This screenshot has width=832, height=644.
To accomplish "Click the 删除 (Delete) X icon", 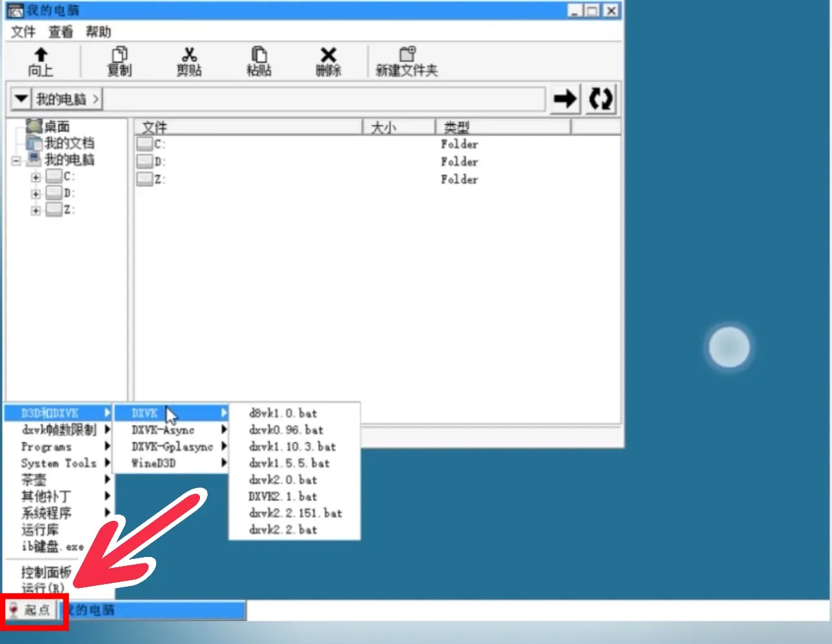I will [x=328, y=55].
